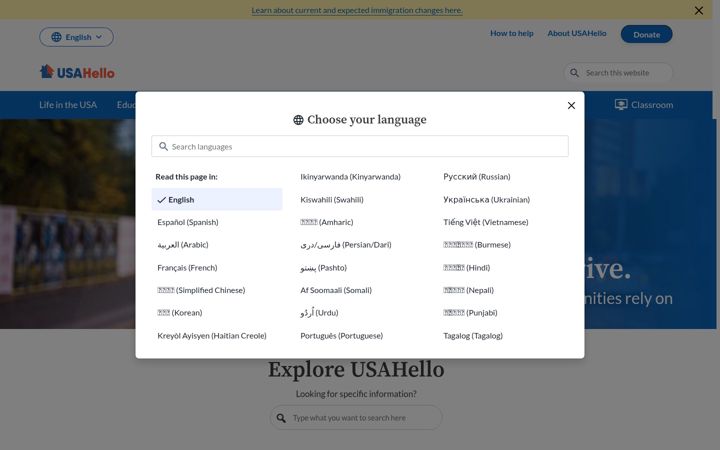Click the 'Type what you want to search here' box
The width and height of the screenshot is (720, 450).
(x=356, y=417)
